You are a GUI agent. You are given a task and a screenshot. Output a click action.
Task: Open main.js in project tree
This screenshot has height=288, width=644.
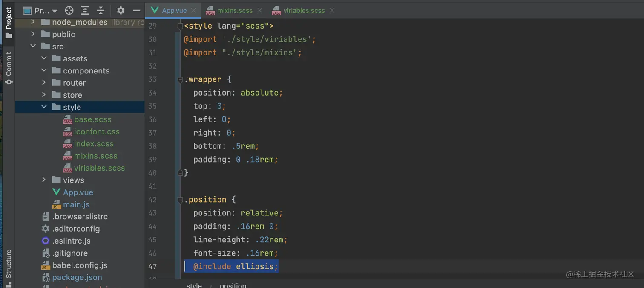[76, 204]
